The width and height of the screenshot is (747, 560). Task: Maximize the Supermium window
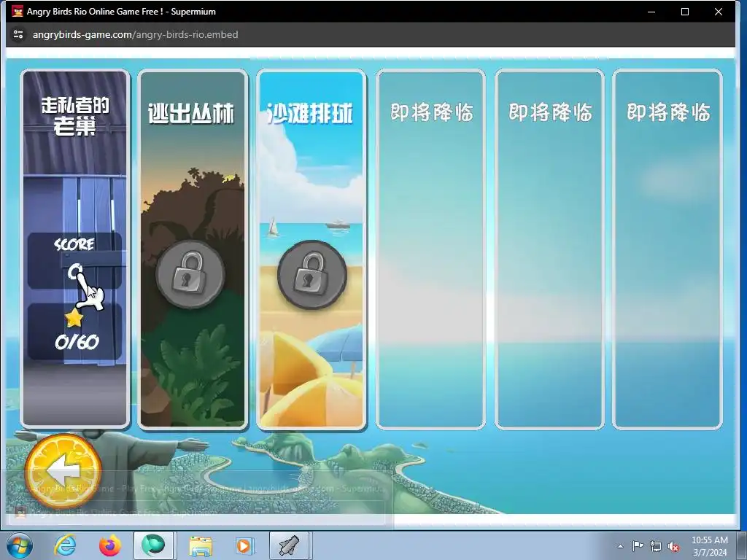684,12
